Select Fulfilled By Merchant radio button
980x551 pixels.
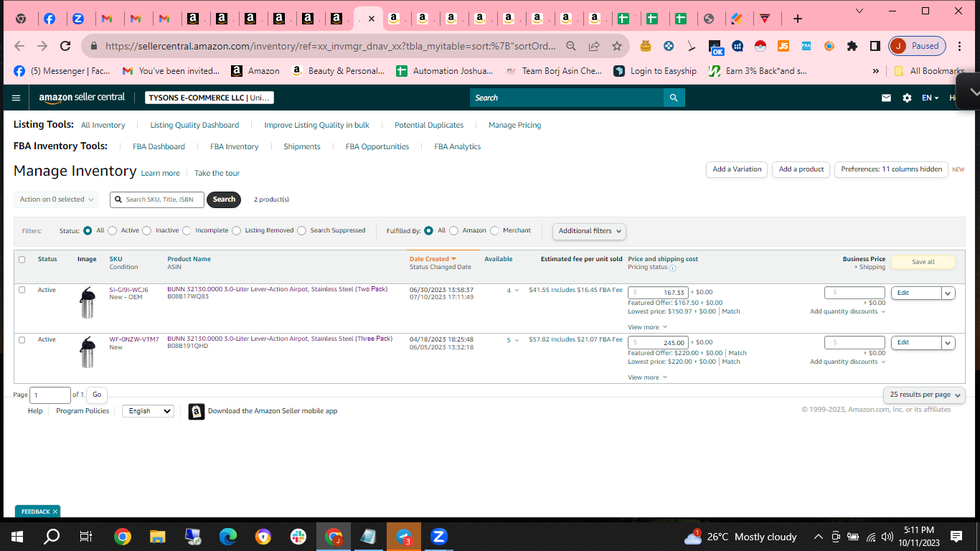(x=494, y=231)
